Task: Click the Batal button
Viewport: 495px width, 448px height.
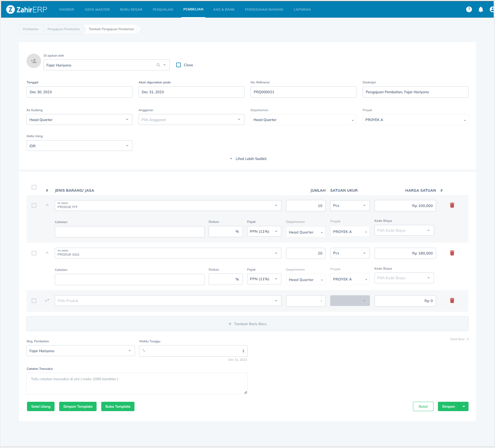Action: tap(423, 406)
